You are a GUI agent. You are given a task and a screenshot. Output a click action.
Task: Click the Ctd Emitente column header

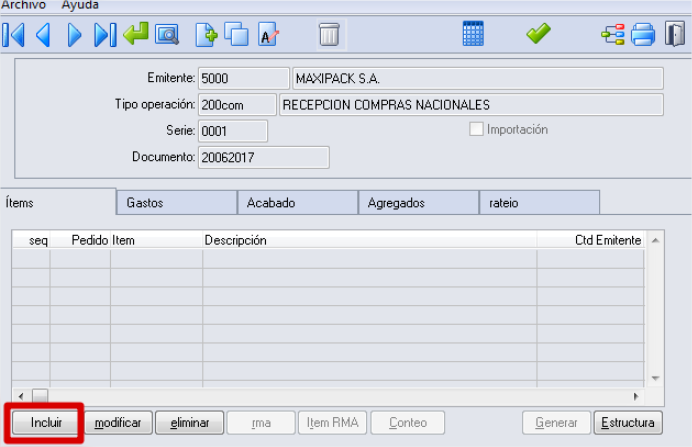point(590,240)
